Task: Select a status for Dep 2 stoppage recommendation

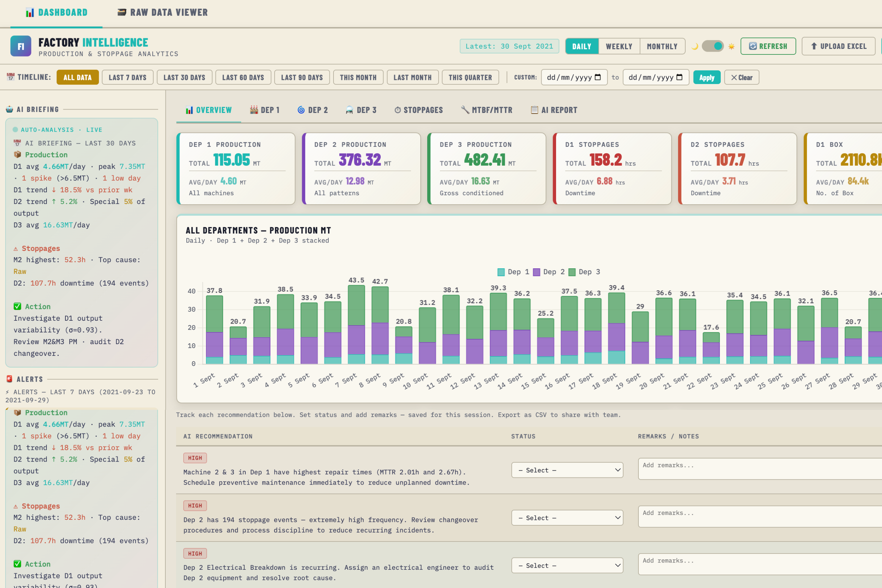Action: coord(567,517)
